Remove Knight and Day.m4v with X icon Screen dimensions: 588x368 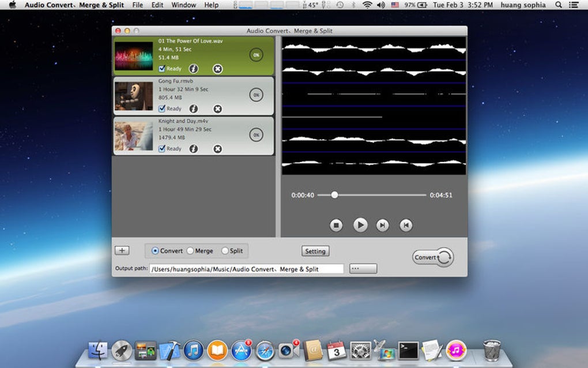[x=217, y=149]
